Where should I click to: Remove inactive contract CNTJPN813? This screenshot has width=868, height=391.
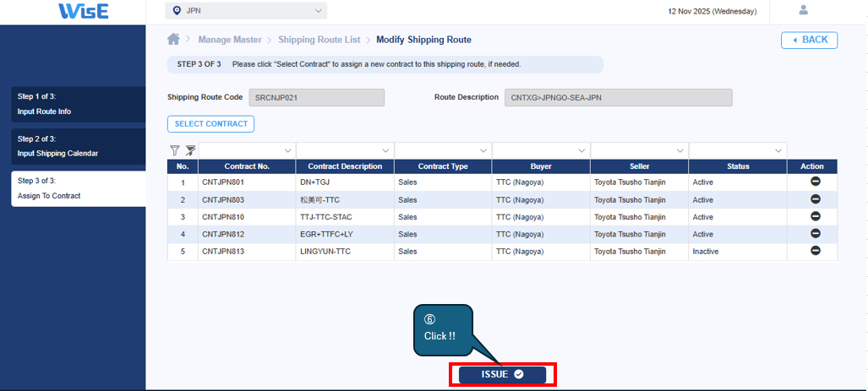(x=815, y=251)
